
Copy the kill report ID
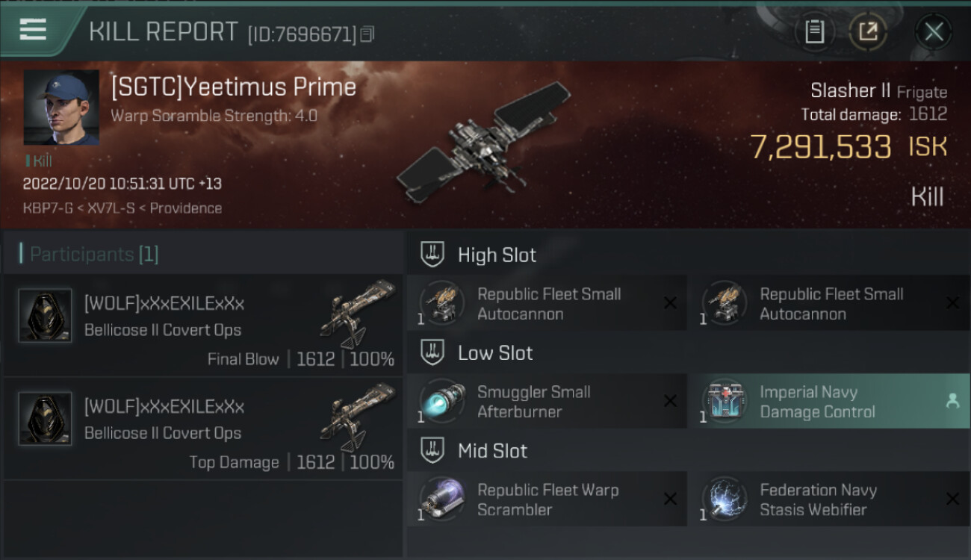click(367, 34)
